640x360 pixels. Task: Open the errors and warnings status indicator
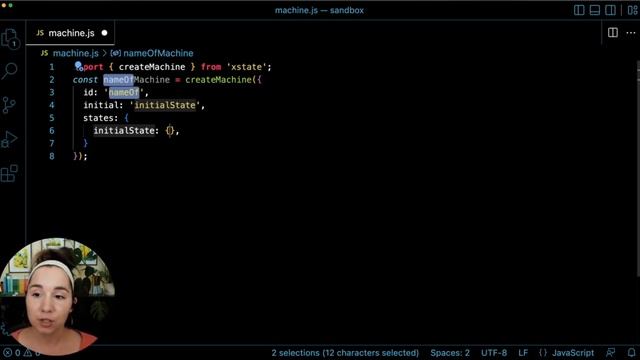(21, 353)
